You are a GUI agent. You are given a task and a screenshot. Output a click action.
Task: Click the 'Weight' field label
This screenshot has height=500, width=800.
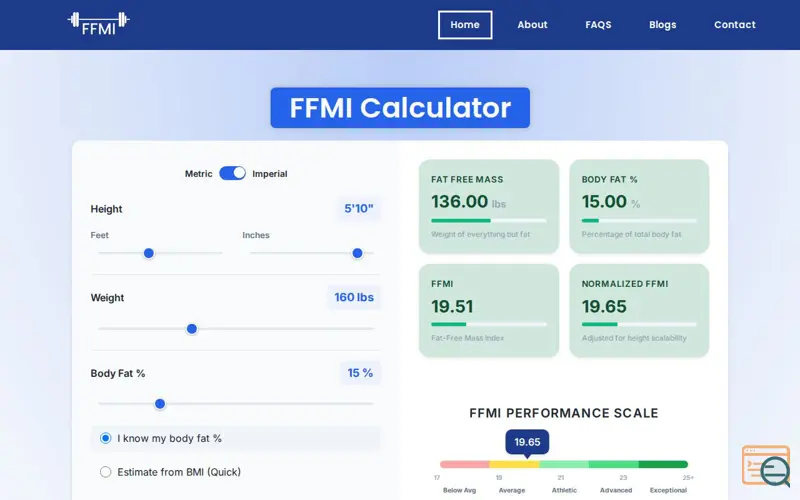(x=107, y=298)
